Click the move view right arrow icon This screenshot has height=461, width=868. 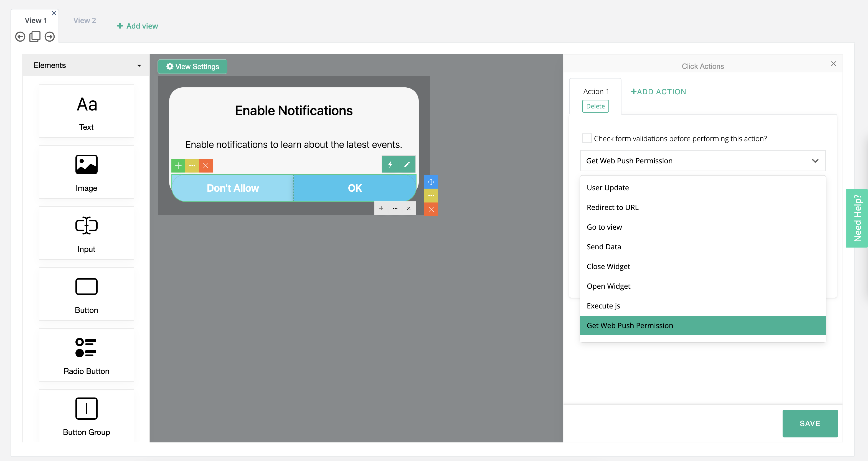(50, 36)
